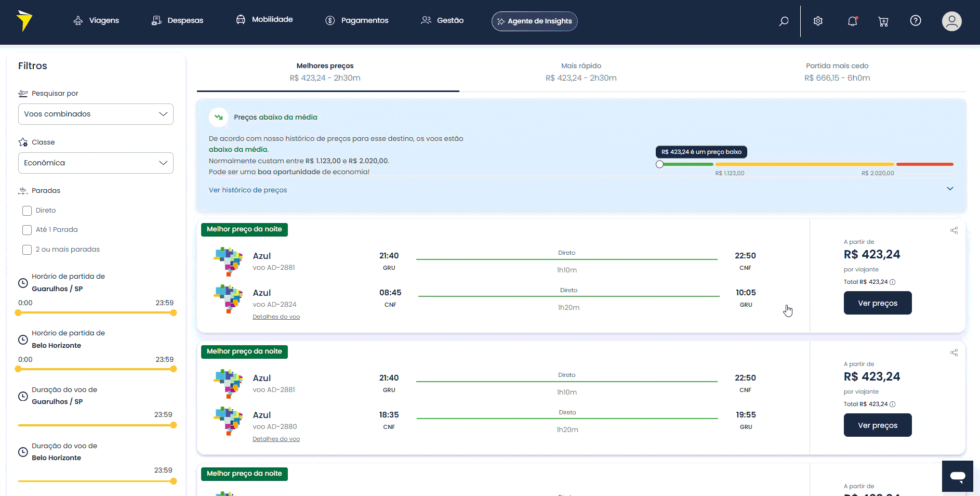Switch to Partida mais cedo tab

[837, 72]
